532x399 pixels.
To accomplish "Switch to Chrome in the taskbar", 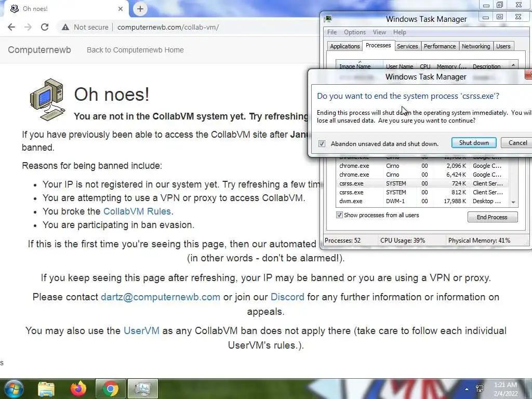I will (x=110, y=389).
